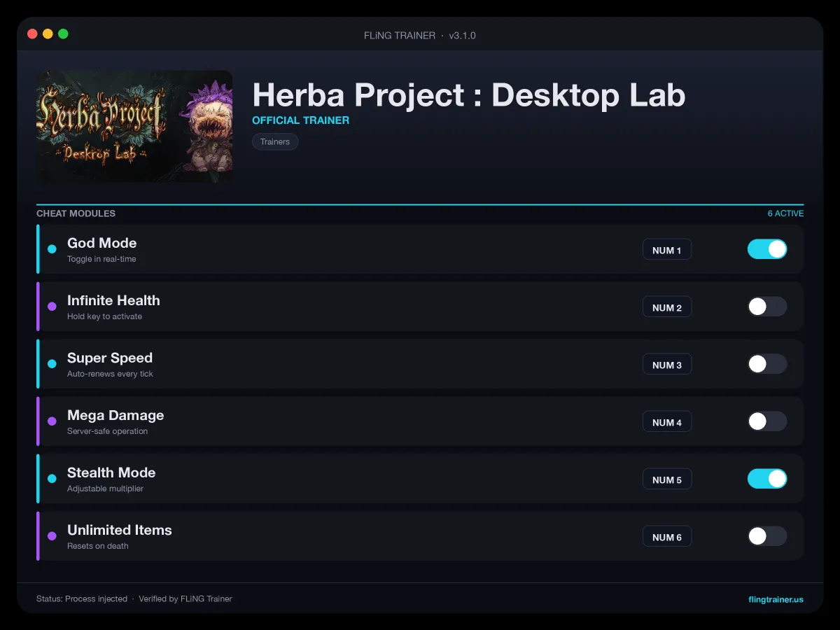Select the NUM 5 hotkey badge
Viewport: 840px width, 630px height.
point(667,479)
